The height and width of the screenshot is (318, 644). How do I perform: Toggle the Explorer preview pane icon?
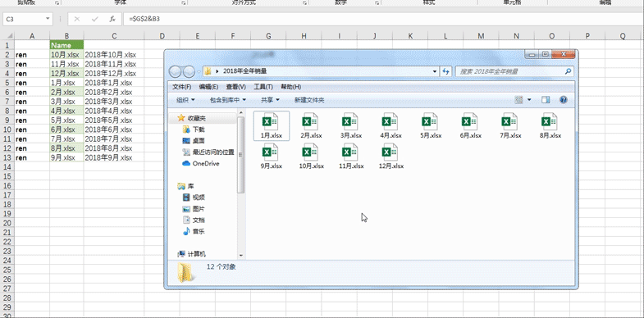[x=546, y=100]
